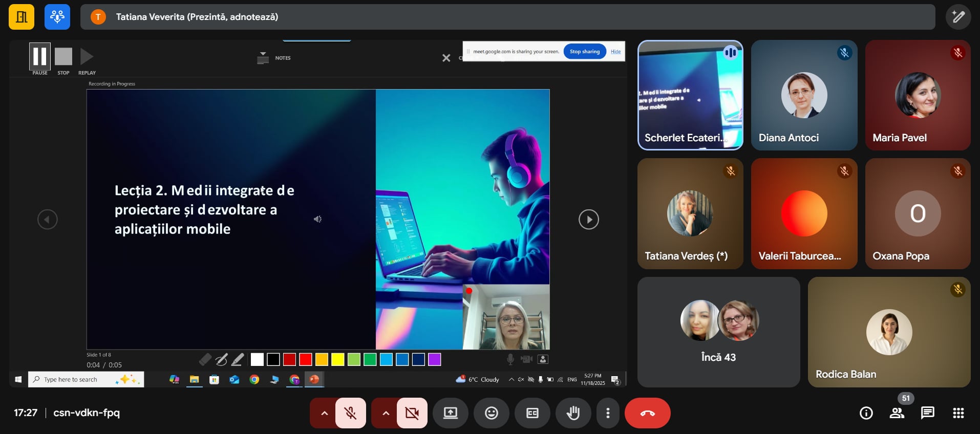Click the red hang up call button
This screenshot has width=980, height=434.
coord(647,413)
